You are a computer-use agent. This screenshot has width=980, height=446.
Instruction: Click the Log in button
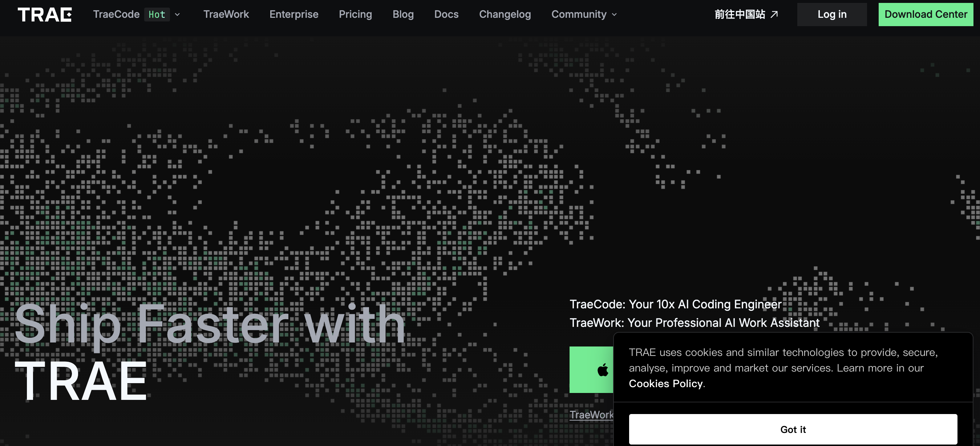point(832,15)
